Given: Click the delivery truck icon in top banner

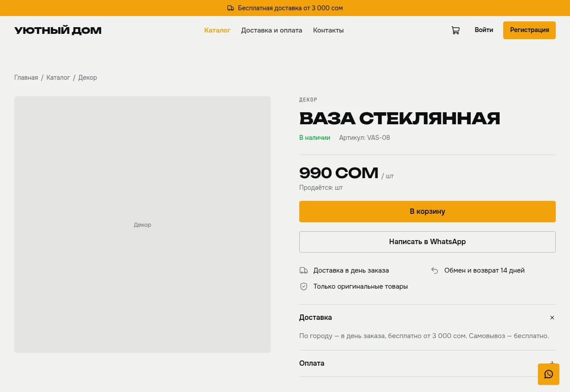Looking at the screenshot, I should (231, 8).
